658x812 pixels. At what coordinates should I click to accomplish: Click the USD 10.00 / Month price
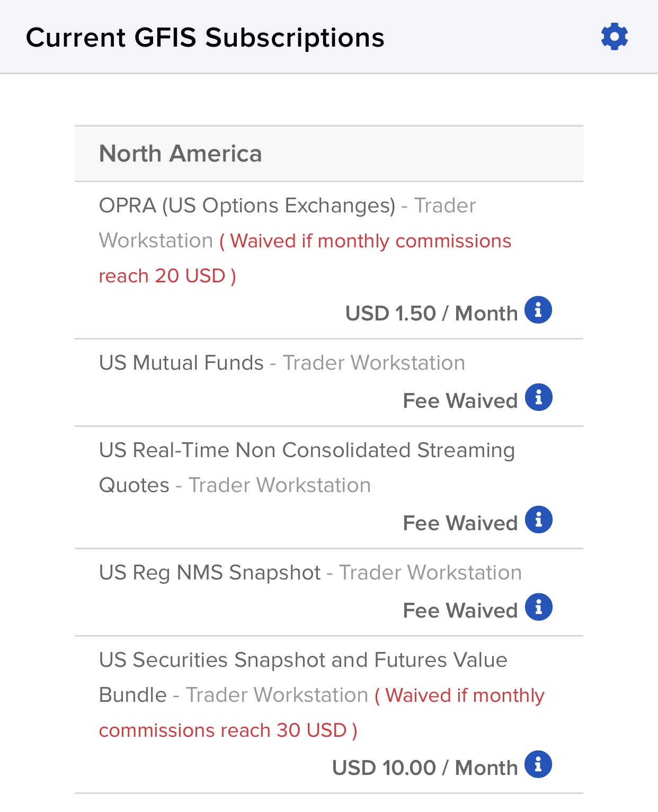pyautogui.click(x=425, y=768)
